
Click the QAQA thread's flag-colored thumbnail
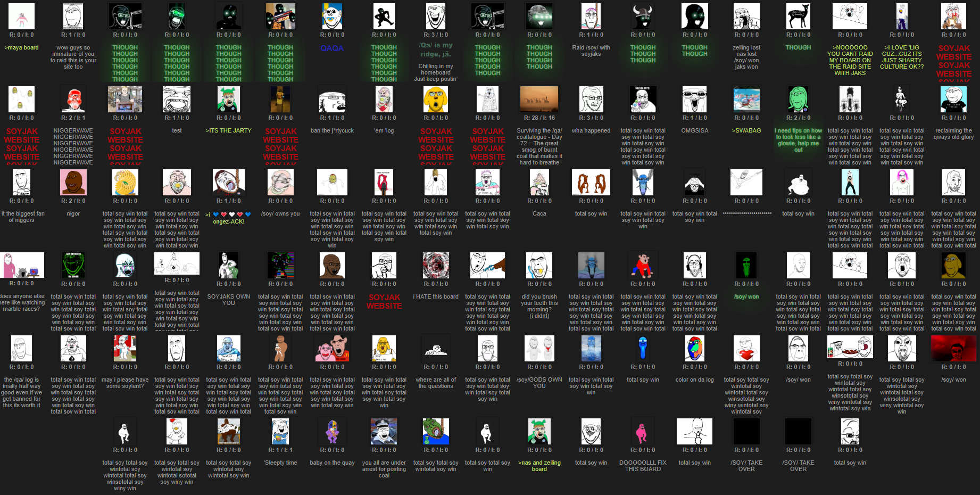332,16
